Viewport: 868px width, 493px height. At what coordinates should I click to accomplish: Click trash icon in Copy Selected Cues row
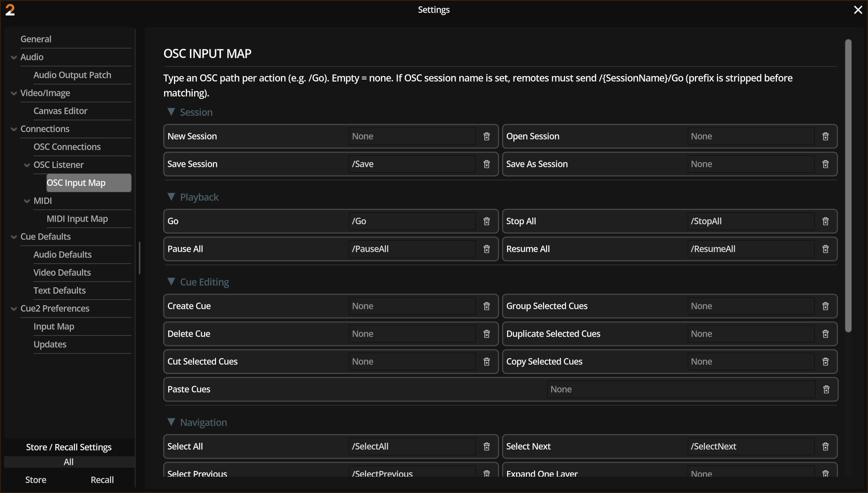(826, 362)
